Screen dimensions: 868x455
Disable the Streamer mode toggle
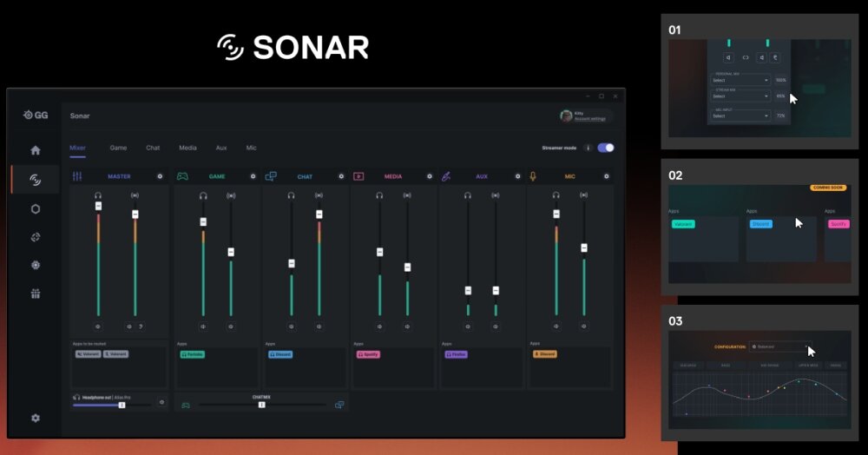pyautogui.click(x=605, y=148)
